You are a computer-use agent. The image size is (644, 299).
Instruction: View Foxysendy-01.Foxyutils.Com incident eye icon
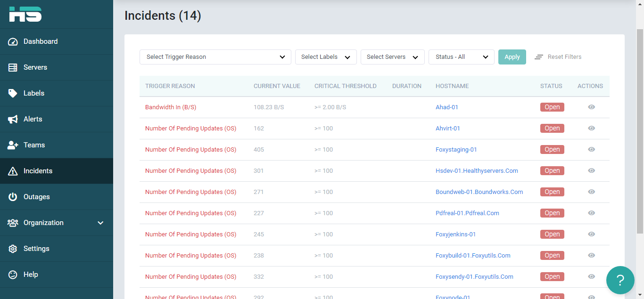(x=591, y=277)
